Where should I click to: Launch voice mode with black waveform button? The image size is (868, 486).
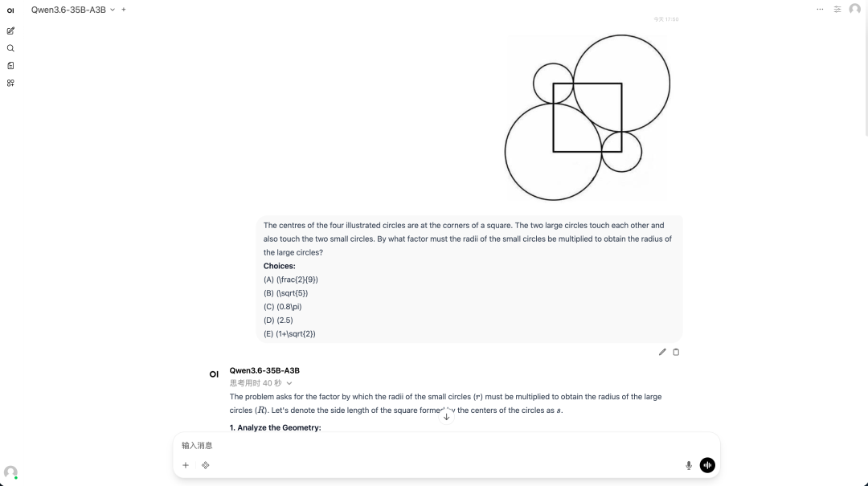click(x=707, y=465)
